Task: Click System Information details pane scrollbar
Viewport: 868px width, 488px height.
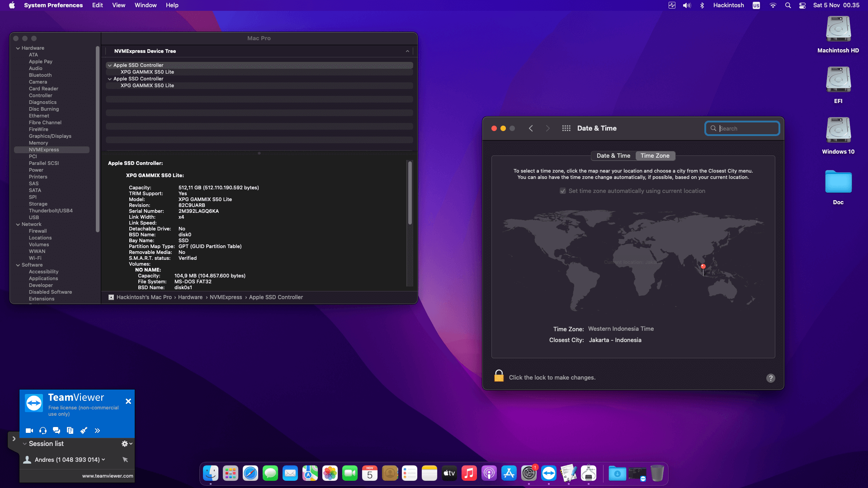Action: 410,193
